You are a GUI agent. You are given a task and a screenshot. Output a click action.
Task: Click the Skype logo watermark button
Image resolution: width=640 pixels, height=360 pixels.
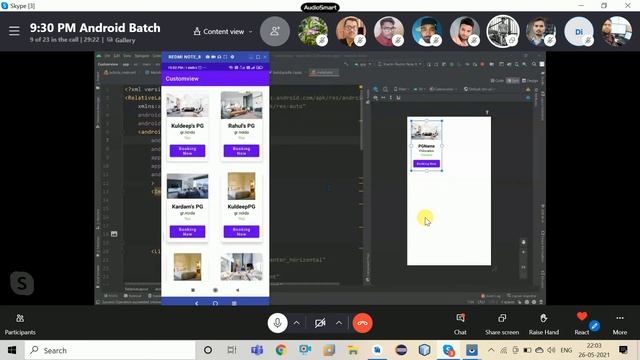click(22, 283)
